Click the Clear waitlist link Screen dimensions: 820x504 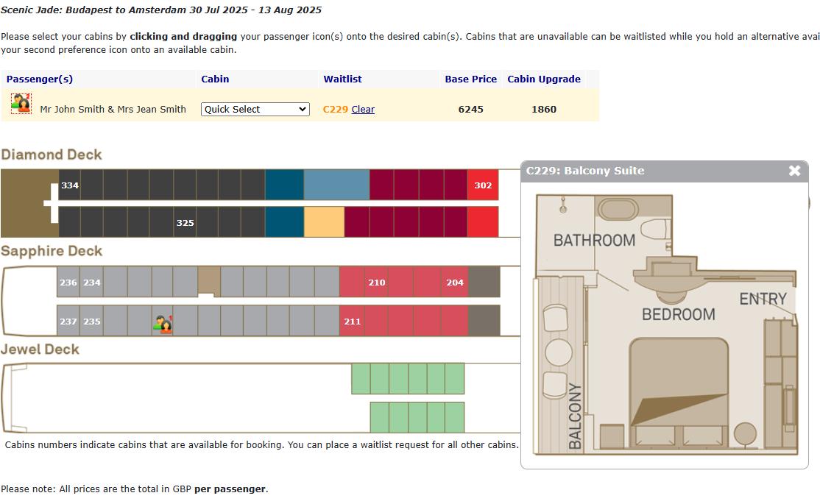tap(363, 110)
